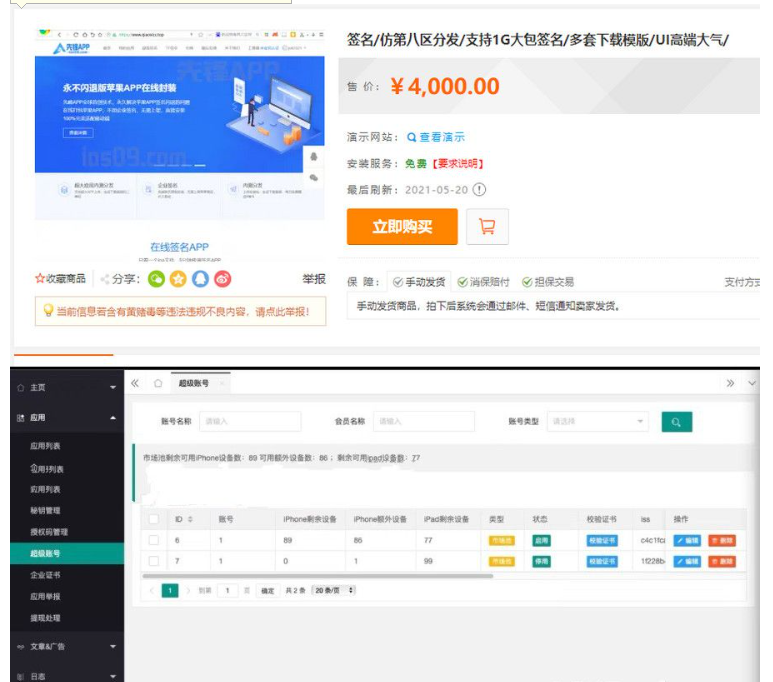Collapse sidebar with the double-left arrow icon
Viewport: 773px width, 682px height.
click(135, 384)
